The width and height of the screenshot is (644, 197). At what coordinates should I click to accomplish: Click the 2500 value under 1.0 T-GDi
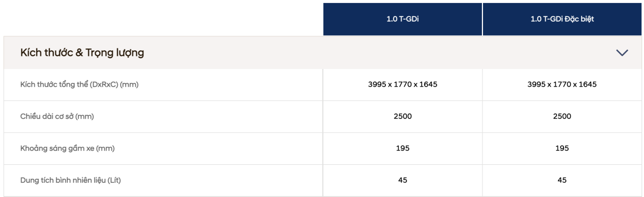(403, 116)
